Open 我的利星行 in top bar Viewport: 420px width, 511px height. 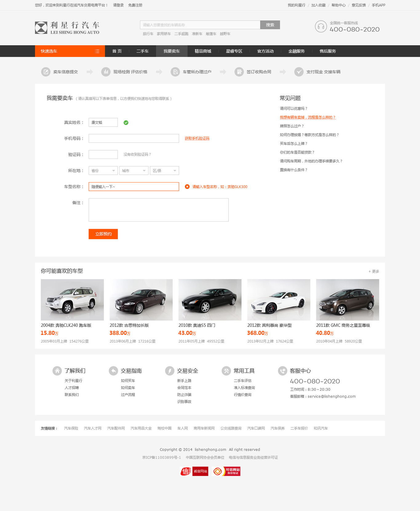[296, 5]
